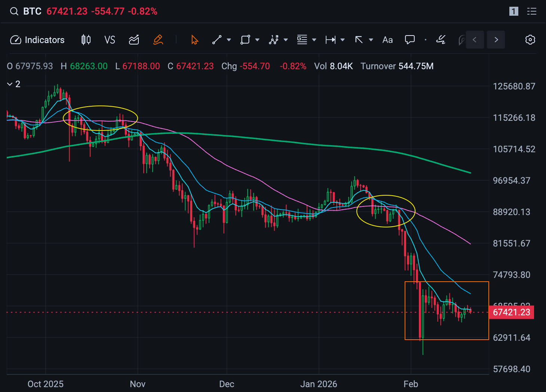Viewport: 546px width, 392px height.
Task: Select the wave pattern drawing tool
Action: 274,40
